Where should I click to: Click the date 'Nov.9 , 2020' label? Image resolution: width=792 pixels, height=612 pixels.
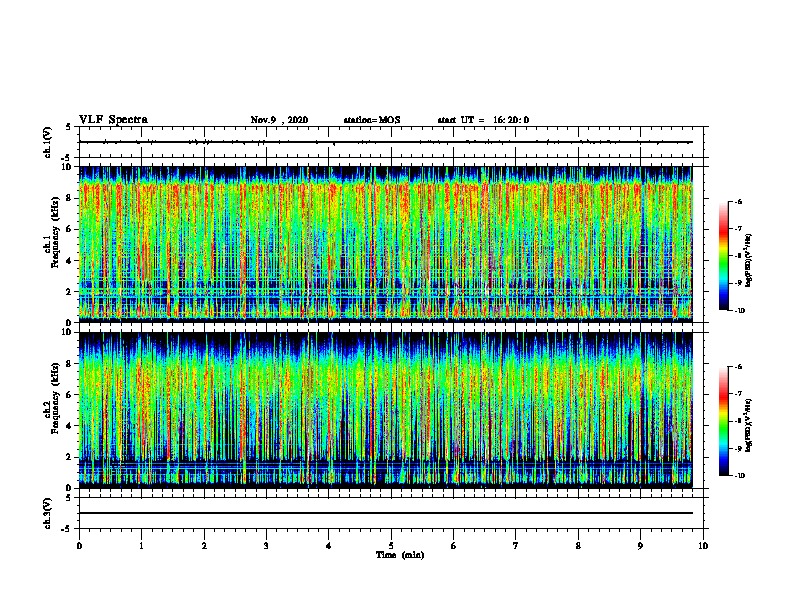pyautogui.click(x=279, y=120)
